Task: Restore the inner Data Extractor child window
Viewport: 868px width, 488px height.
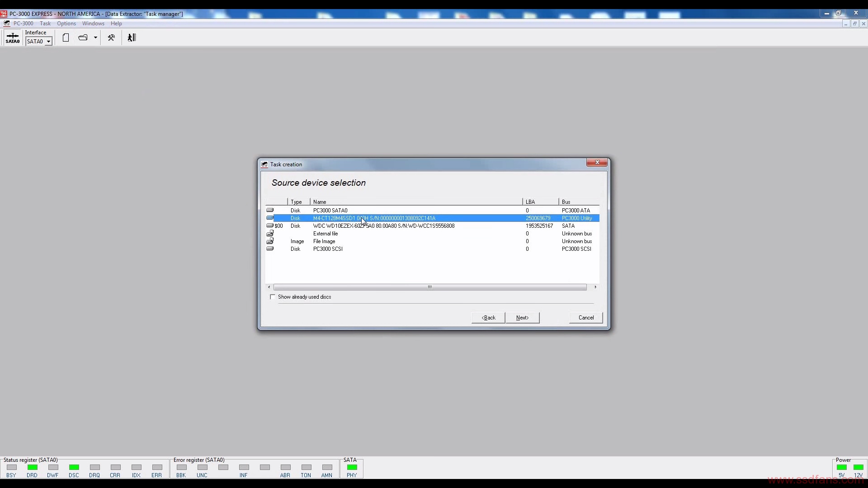Action: point(854,24)
